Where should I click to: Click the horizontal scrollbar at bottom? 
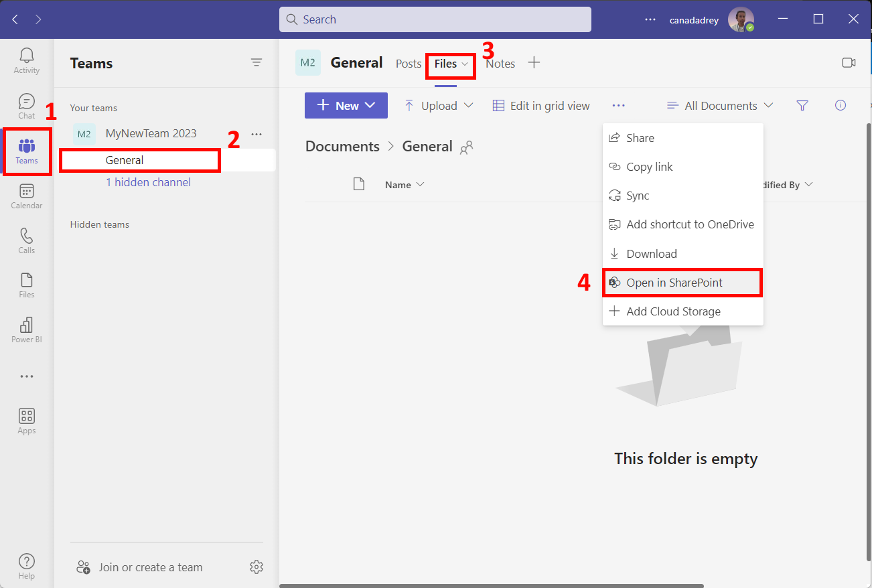(492, 586)
